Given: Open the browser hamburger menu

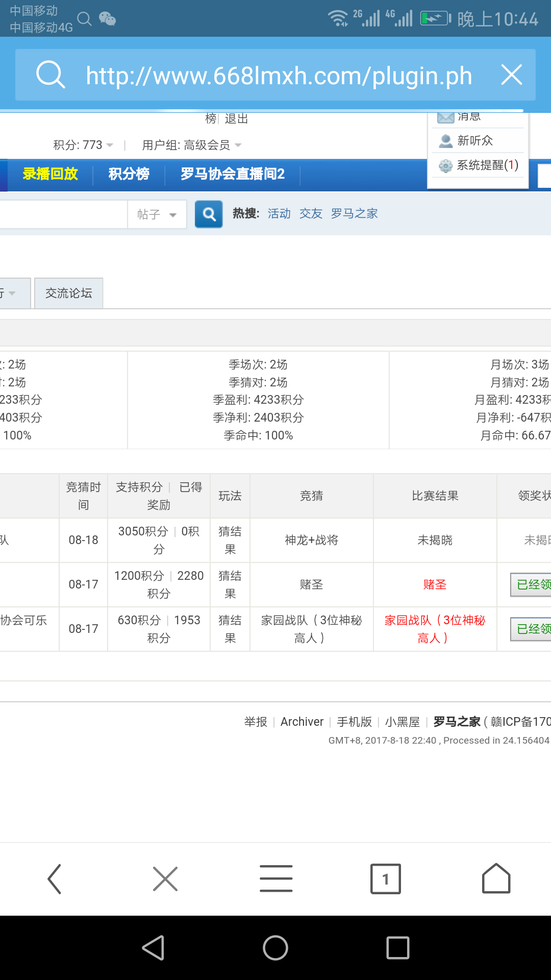Looking at the screenshot, I should [x=276, y=879].
